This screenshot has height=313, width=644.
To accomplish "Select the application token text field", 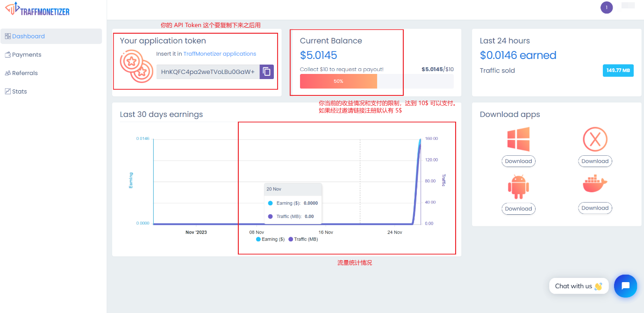I will click(x=208, y=72).
